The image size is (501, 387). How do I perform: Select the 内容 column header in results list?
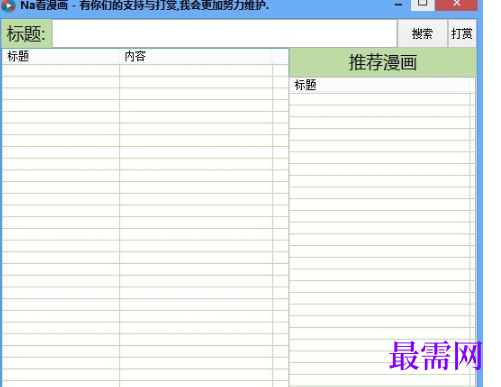point(196,56)
